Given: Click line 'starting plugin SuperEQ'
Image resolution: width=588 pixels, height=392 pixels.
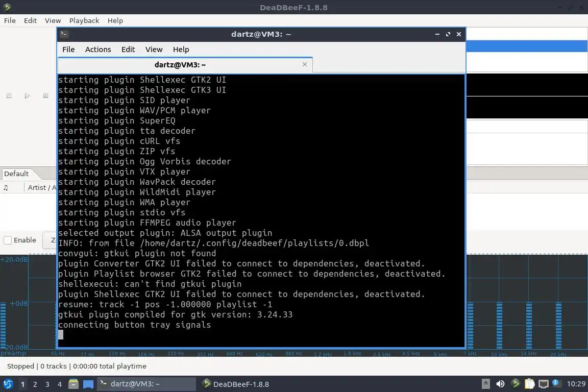Looking at the screenshot, I should tap(116, 121).
